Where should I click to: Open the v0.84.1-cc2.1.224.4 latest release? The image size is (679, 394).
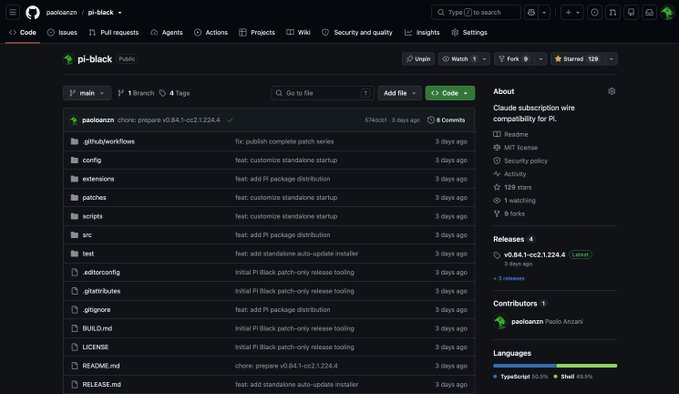tap(534, 255)
